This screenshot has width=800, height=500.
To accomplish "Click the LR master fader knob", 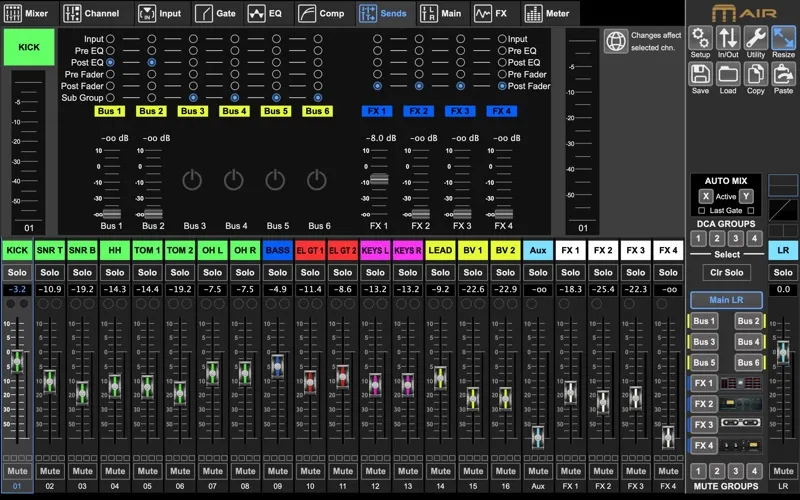I will (x=783, y=352).
